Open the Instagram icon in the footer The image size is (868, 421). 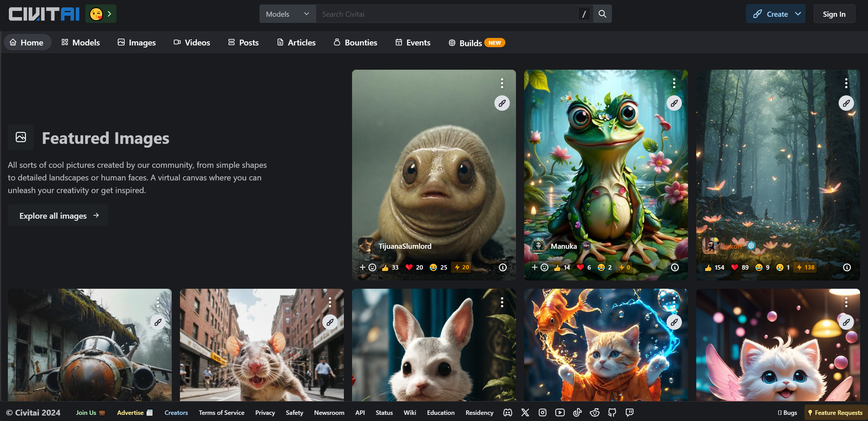542,412
